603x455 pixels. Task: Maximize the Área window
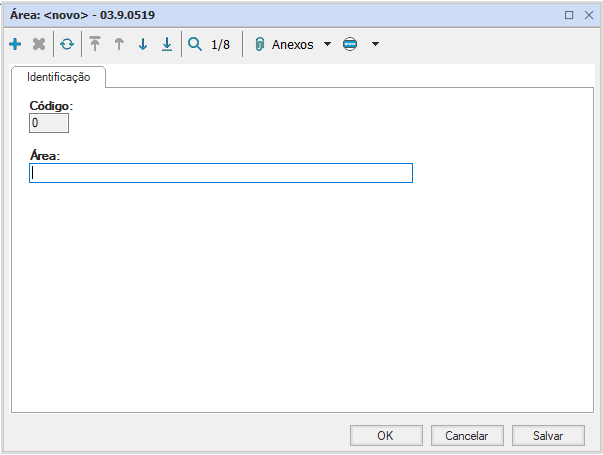pos(569,15)
